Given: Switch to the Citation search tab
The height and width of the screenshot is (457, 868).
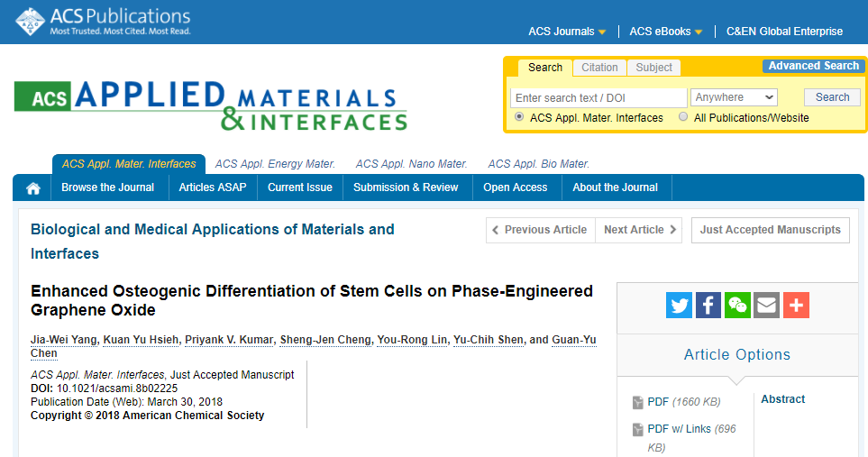Looking at the screenshot, I should [x=599, y=68].
